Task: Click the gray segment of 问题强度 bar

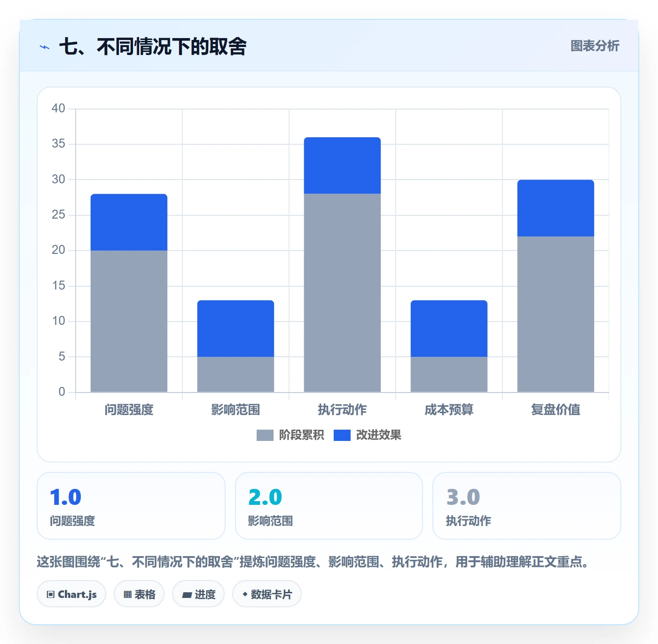Action: click(129, 322)
